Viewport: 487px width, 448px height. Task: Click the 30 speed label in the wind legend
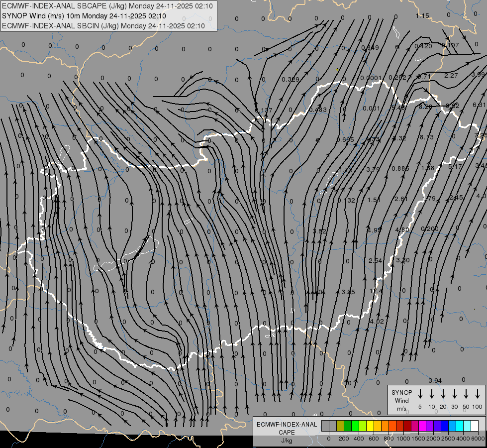pos(454,407)
